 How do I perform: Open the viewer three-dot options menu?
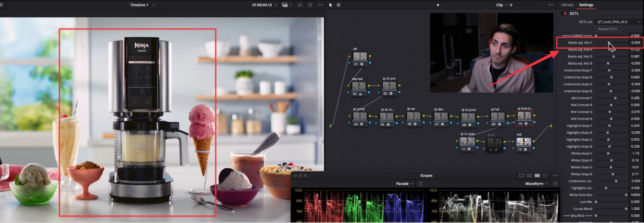click(x=320, y=5)
